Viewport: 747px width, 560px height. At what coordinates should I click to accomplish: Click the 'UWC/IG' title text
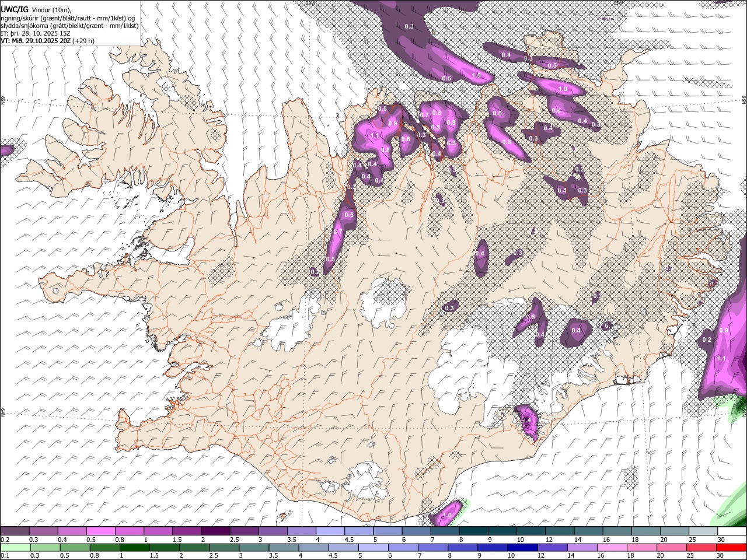pyautogui.click(x=14, y=9)
